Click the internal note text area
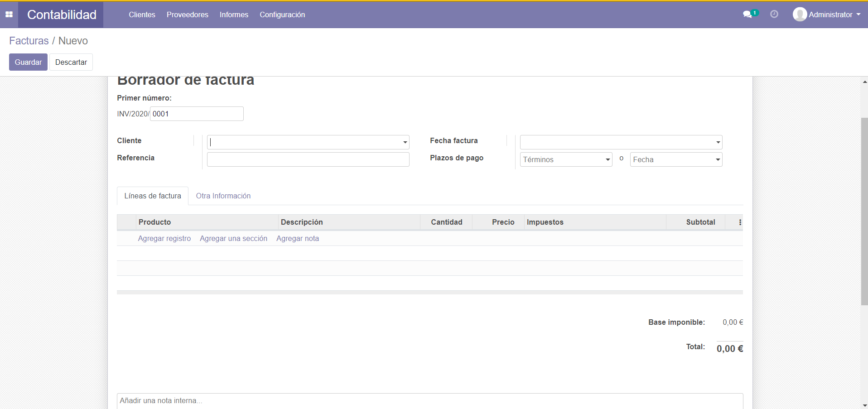This screenshot has height=409, width=868. pyautogui.click(x=430, y=401)
